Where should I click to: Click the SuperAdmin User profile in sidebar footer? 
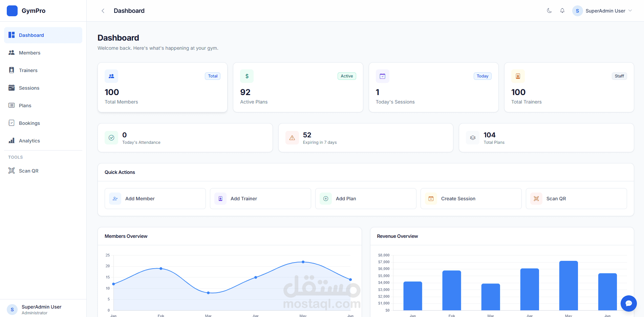click(x=43, y=309)
